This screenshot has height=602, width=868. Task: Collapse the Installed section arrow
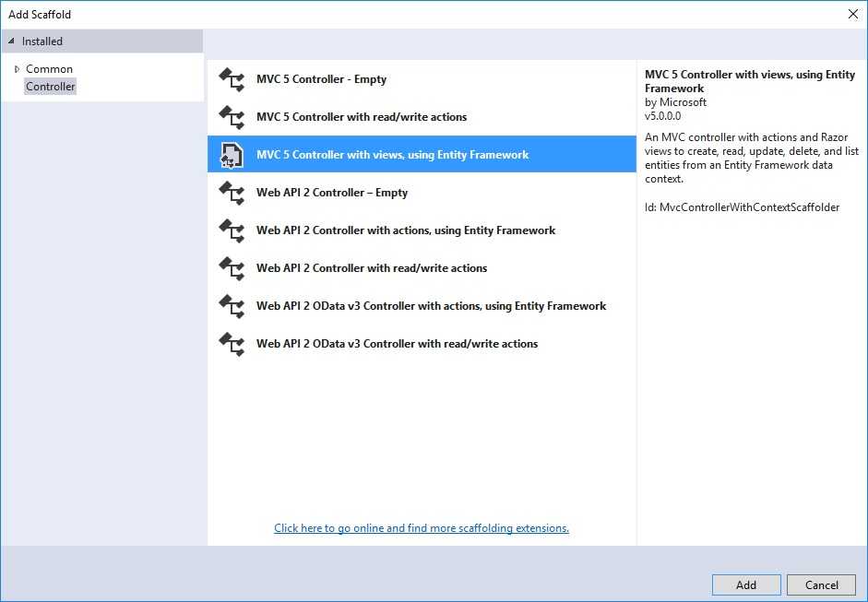[x=11, y=41]
